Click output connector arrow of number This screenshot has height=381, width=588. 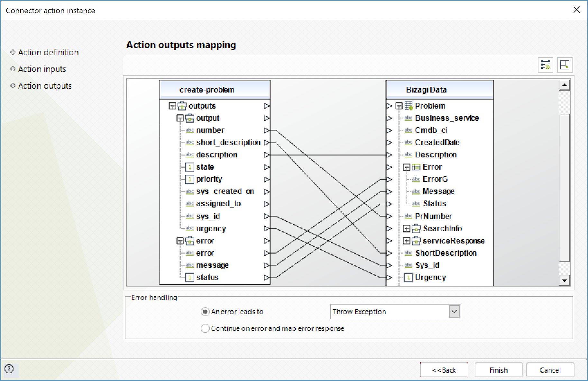pyautogui.click(x=267, y=130)
